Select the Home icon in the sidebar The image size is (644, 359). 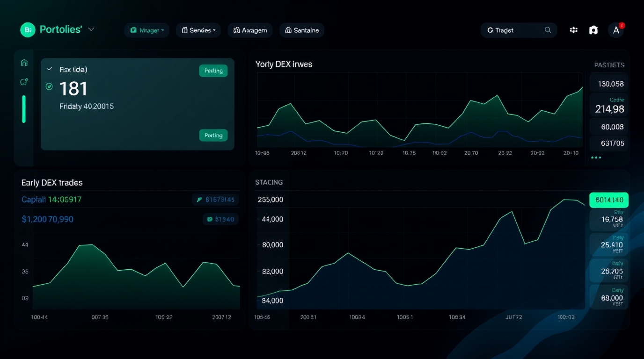click(x=23, y=62)
